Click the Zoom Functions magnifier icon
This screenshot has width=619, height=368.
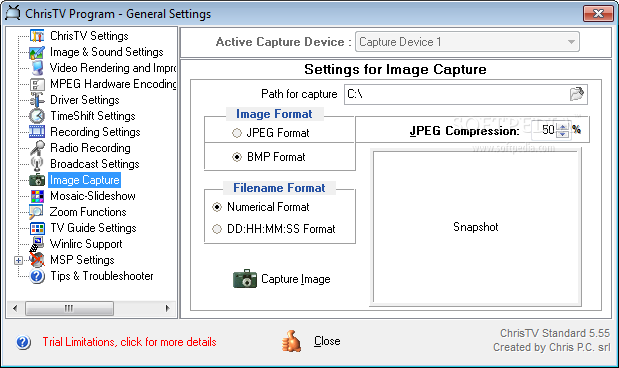pyautogui.click(x=37, y=212)
